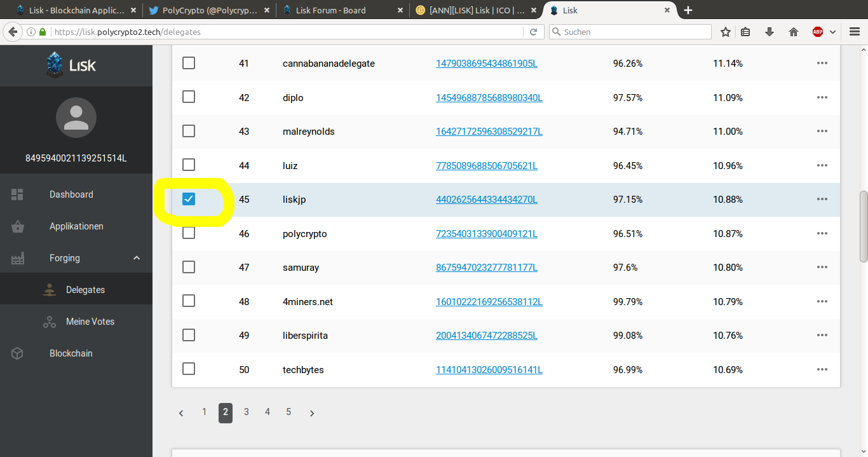868x457 pixels.
Task: Collapse the Forging section chevron
Action: [137, 258]
